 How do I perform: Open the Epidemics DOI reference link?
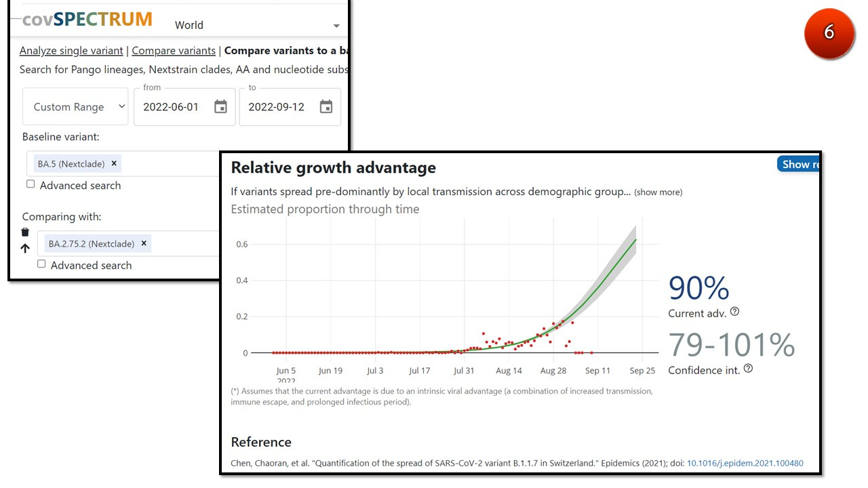point(745,464)
